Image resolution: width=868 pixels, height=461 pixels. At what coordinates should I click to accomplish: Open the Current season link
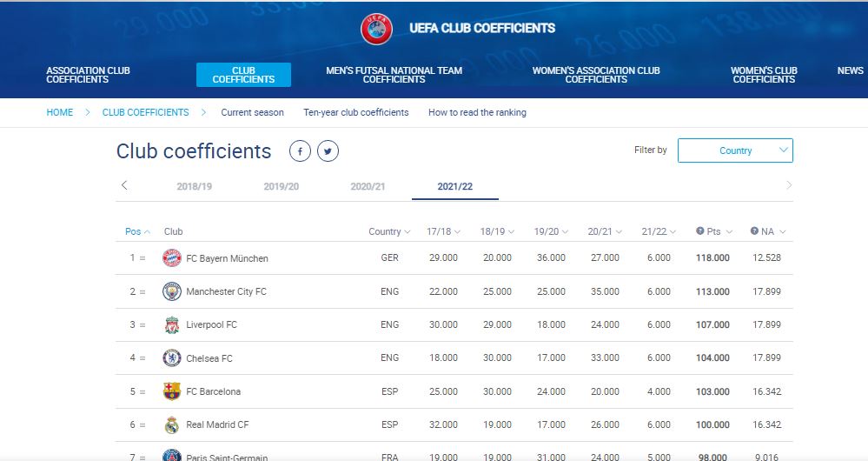tap(253, 112)
